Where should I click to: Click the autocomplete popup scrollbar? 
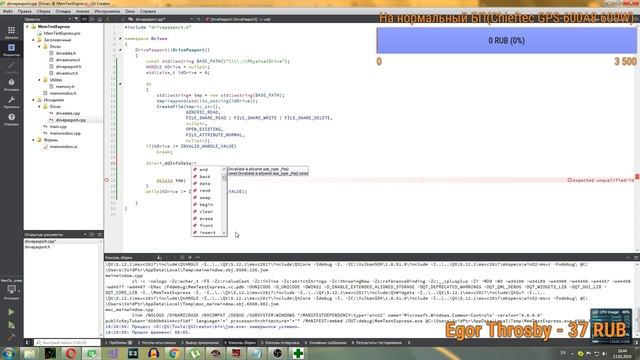tap(224, 201)
